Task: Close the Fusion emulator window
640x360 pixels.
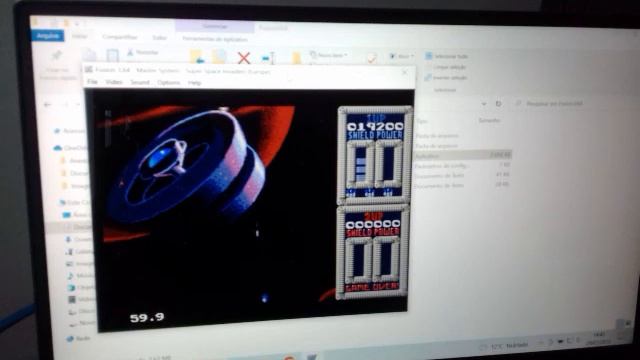Action: tap(404, 72)
